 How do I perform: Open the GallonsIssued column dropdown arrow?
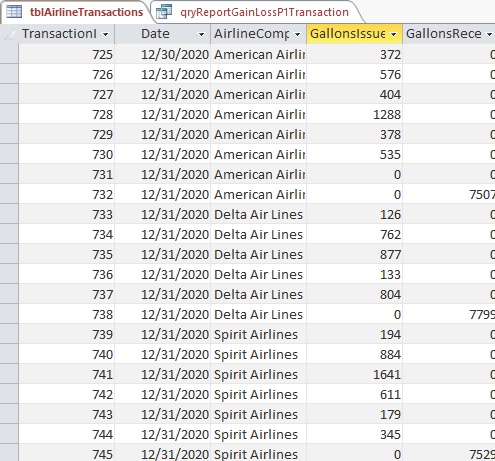click(394, 34)
